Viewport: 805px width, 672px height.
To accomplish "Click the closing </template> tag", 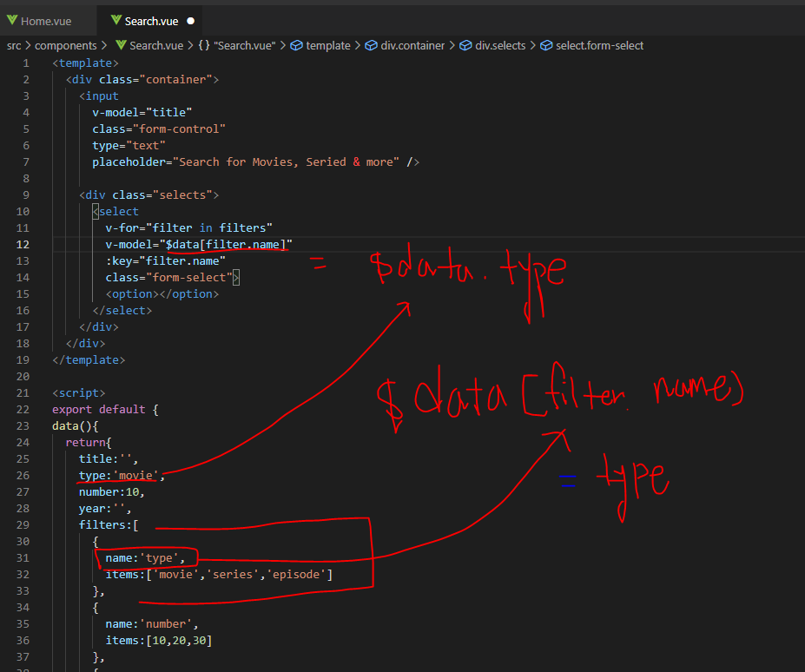I will coord(89,359).
